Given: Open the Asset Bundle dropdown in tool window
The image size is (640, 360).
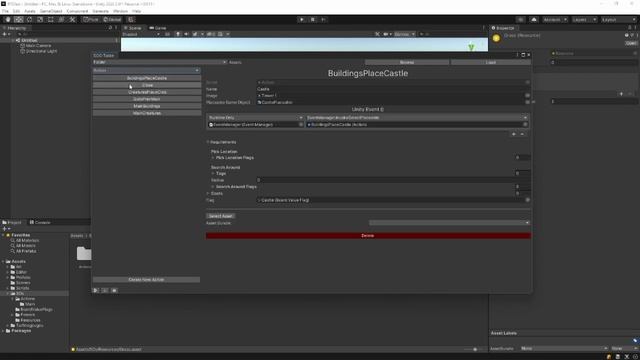Looking at the screenshot, I should click(449, 223).
